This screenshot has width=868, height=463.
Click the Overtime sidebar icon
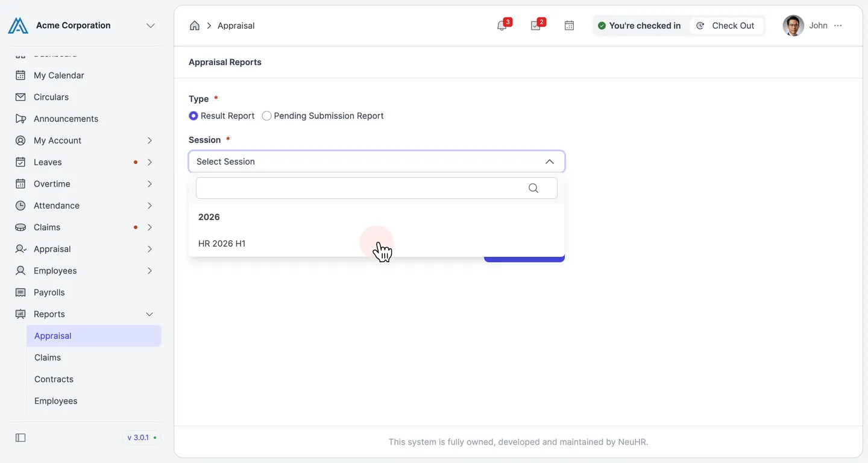pyautogui.click(x=20, y=184)
